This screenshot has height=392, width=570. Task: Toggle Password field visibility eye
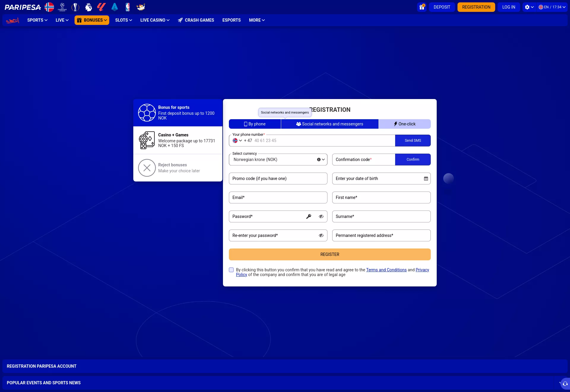tap(321, 216)
